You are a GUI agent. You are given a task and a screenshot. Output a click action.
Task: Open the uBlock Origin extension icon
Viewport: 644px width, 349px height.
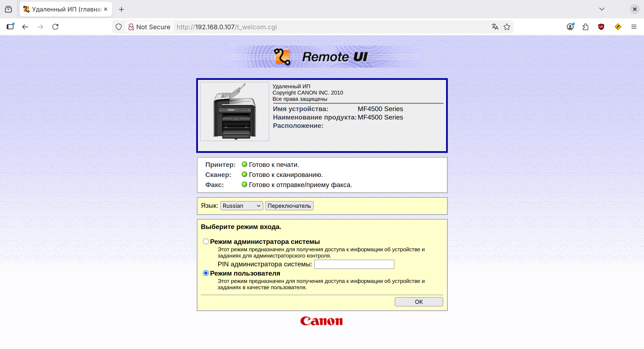pyautogui.click(x=601, y=27)
